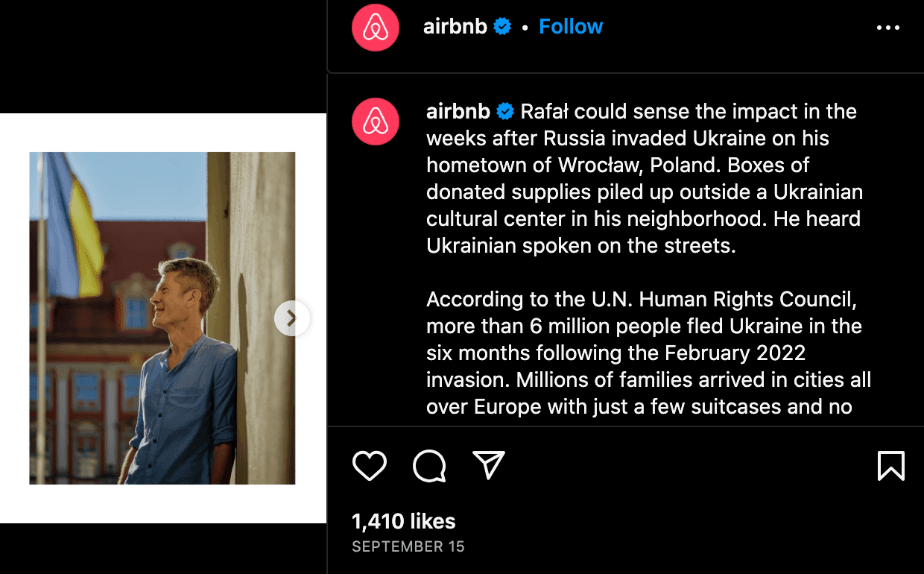The height and width of the screenshot is (574, 924).
Task: Open the airbnb profile via the header avatar
Action: point(375,27)
